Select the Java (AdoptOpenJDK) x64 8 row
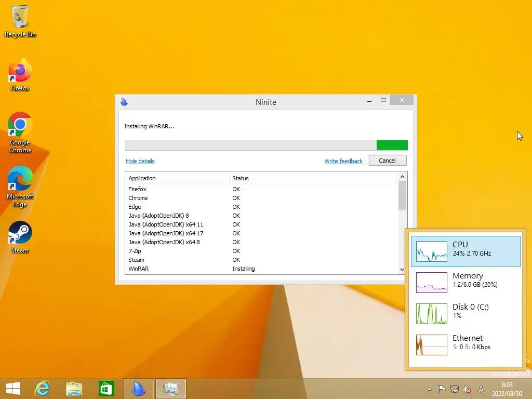The image size is (532, 399). coord(261,242)
